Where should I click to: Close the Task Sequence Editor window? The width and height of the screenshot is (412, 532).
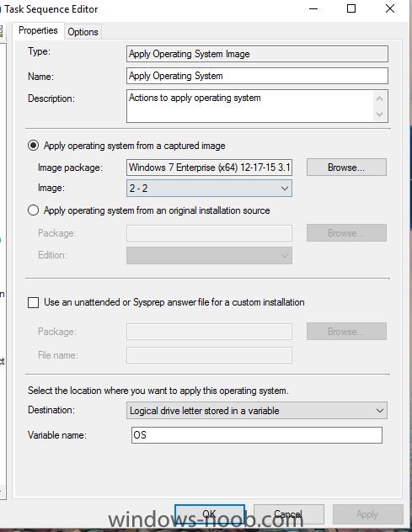[x=390, y=8]
